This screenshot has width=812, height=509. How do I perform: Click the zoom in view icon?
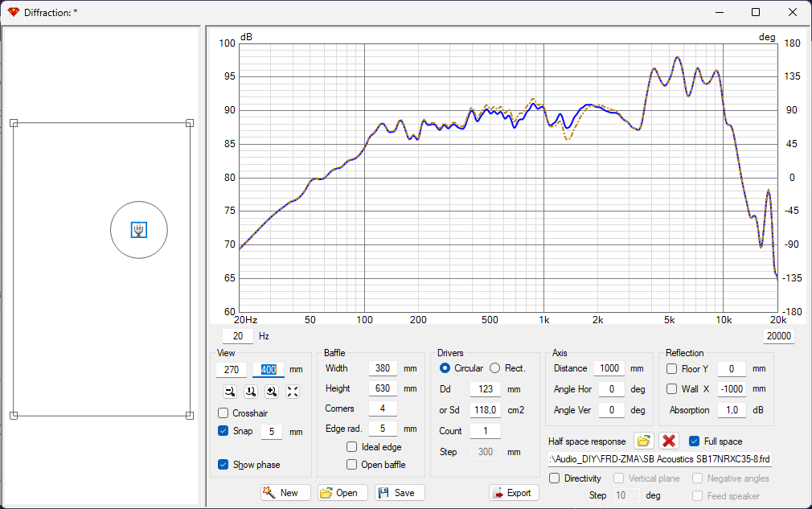[272, 392]
